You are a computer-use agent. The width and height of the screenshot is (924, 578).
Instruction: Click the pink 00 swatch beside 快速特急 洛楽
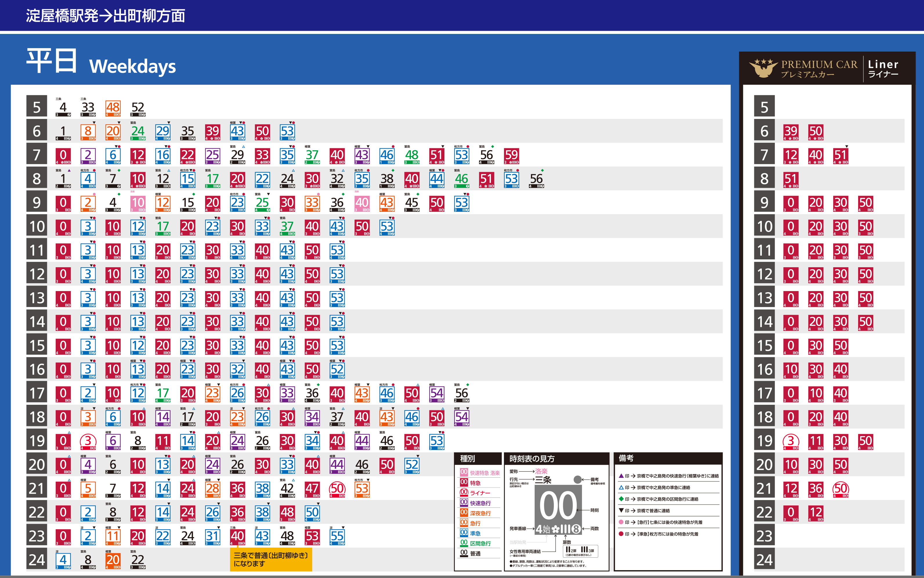tap(464, 472)
